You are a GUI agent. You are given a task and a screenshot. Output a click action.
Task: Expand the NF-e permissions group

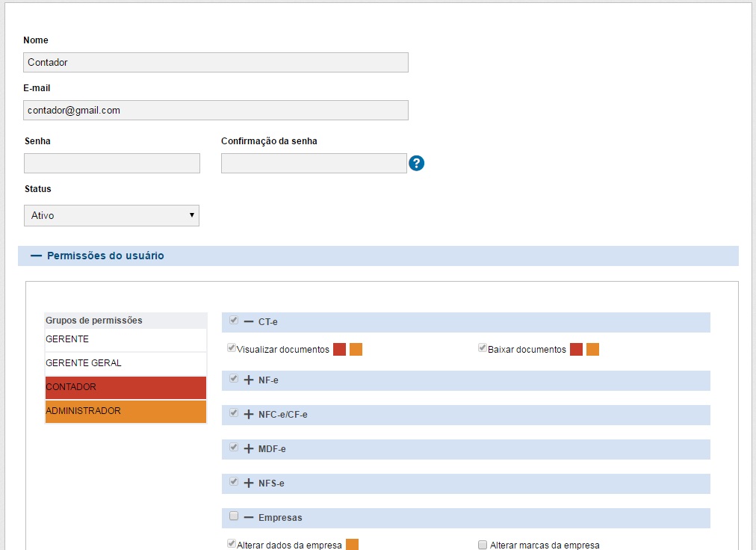coord(249,380)
